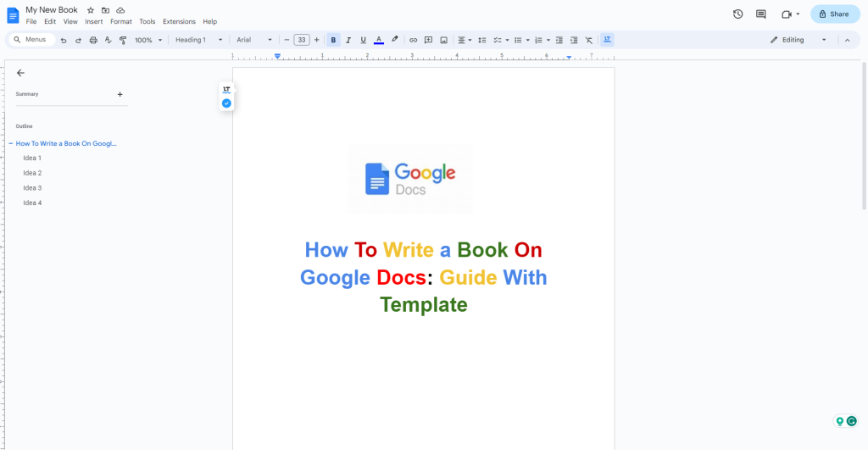This screenshot has width=868, height=450.
Task: Clear formatting icon in toolbar
Action: tap(589, 40)
